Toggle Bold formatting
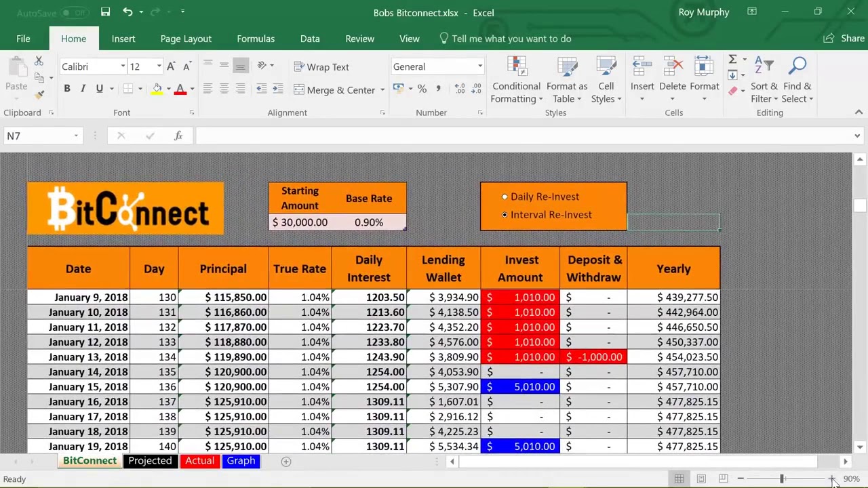Viewport: 868px width, 488px height. coord(66,89)
